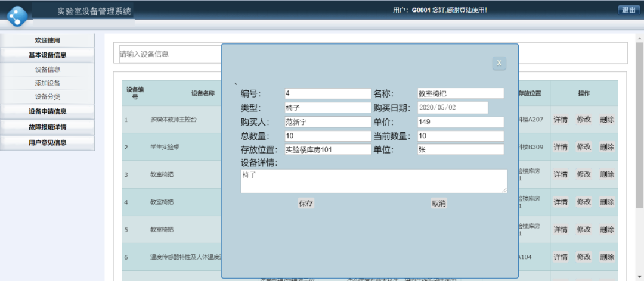Viewport: 644px width, 281px height.
Task: Click the 取消 cancel button
Action: (x=439, y=203)
